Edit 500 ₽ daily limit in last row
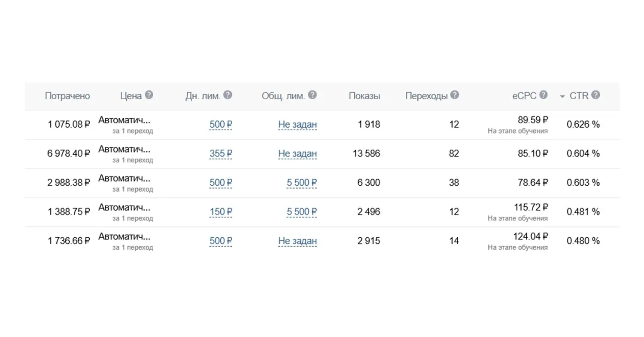Viewport: 644px width, 337px height. point(221,241)
